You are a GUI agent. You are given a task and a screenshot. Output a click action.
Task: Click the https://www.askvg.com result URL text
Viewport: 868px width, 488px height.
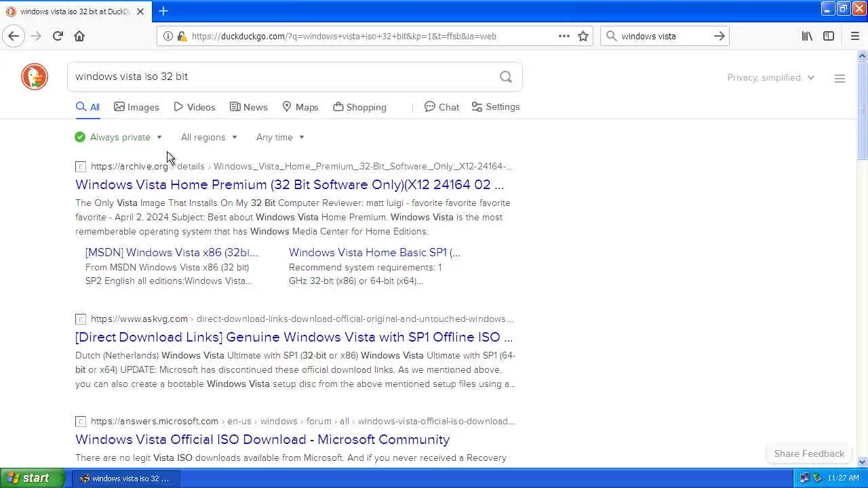[x=139, y=319]
